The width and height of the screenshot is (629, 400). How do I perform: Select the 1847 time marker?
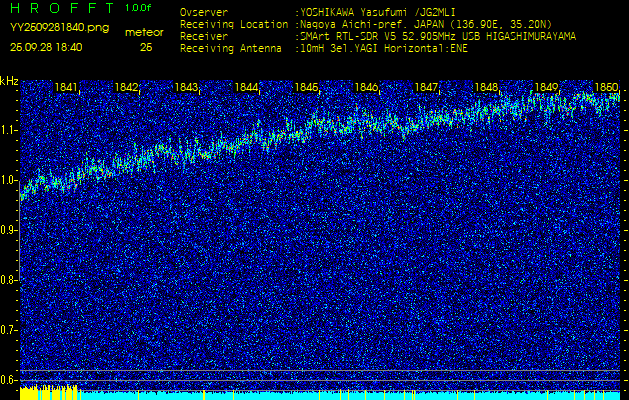426,88
